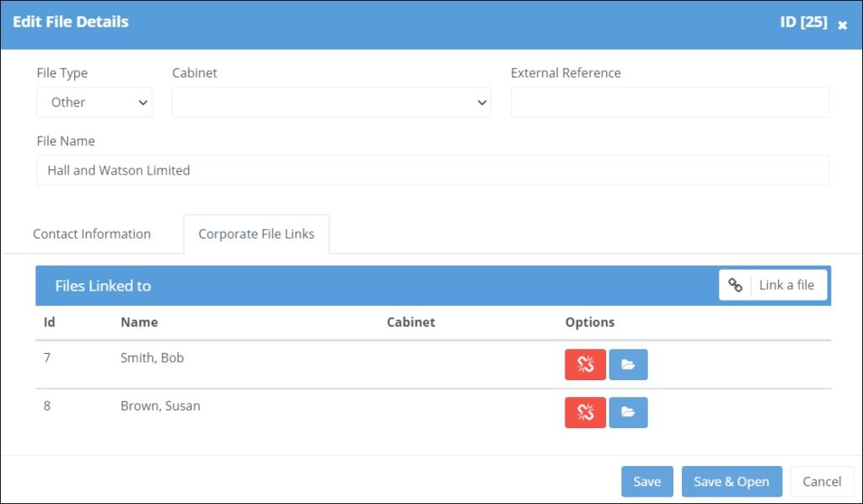This screenshot has height=504, width=863.
Task: Click the Link a file button
Action: [x=773, y=285]
